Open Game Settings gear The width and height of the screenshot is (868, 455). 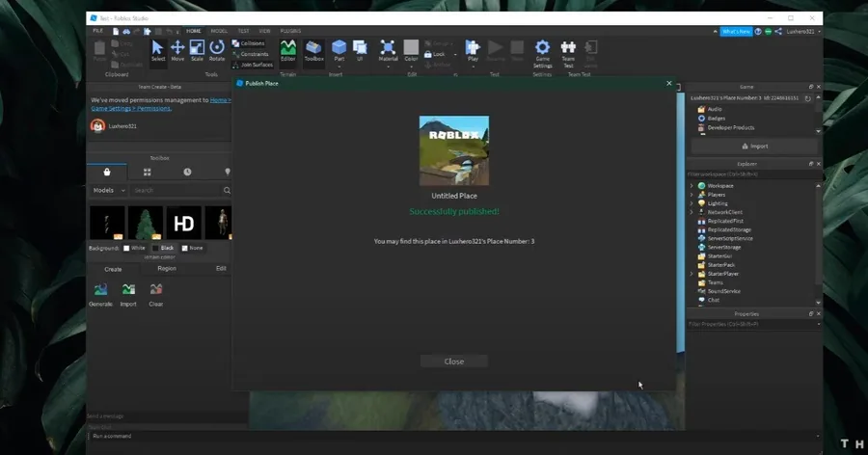pos(542,54)
